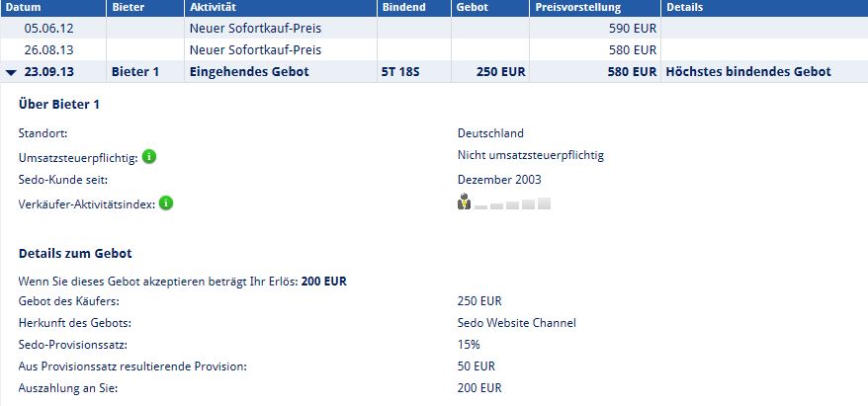Click Eingehendes Gebot activity text
868x406 pixels.
[x=249, y=72]
